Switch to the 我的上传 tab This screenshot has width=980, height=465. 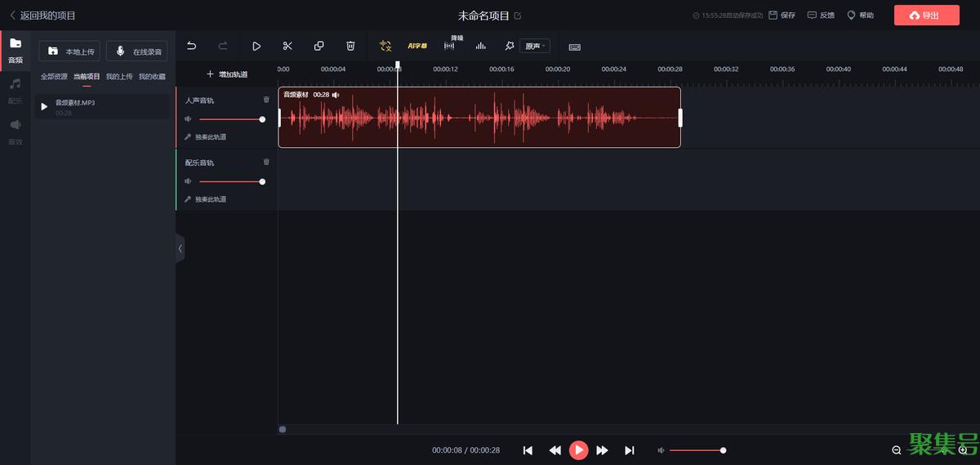point(119,77)
